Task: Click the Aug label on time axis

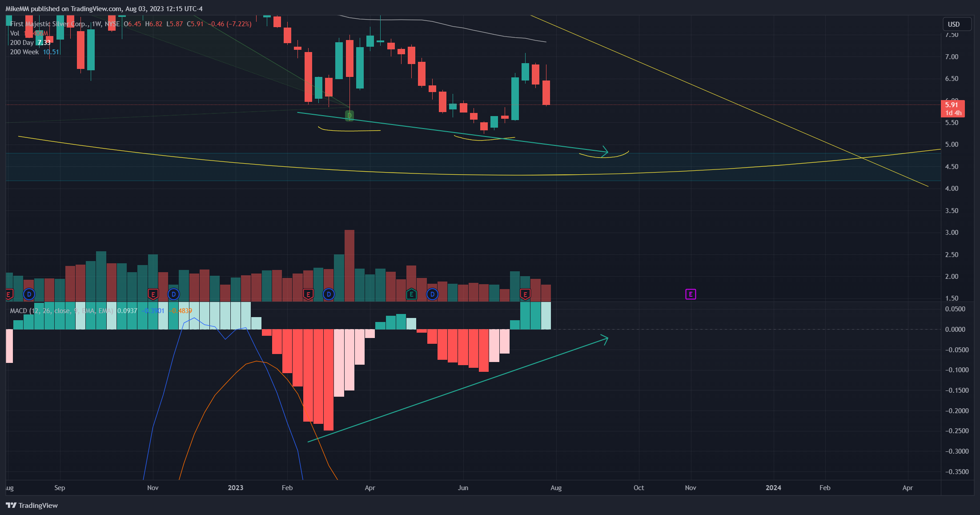Action: coord(556,488)
